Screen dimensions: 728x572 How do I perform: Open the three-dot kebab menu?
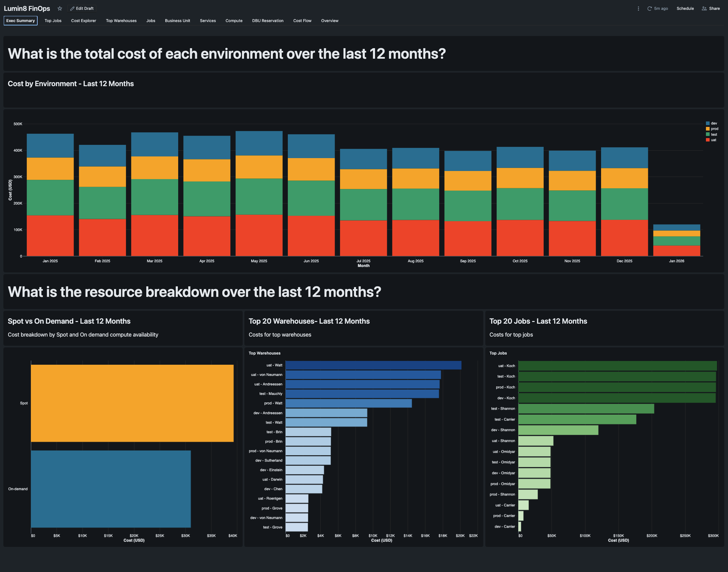(638, 8)
